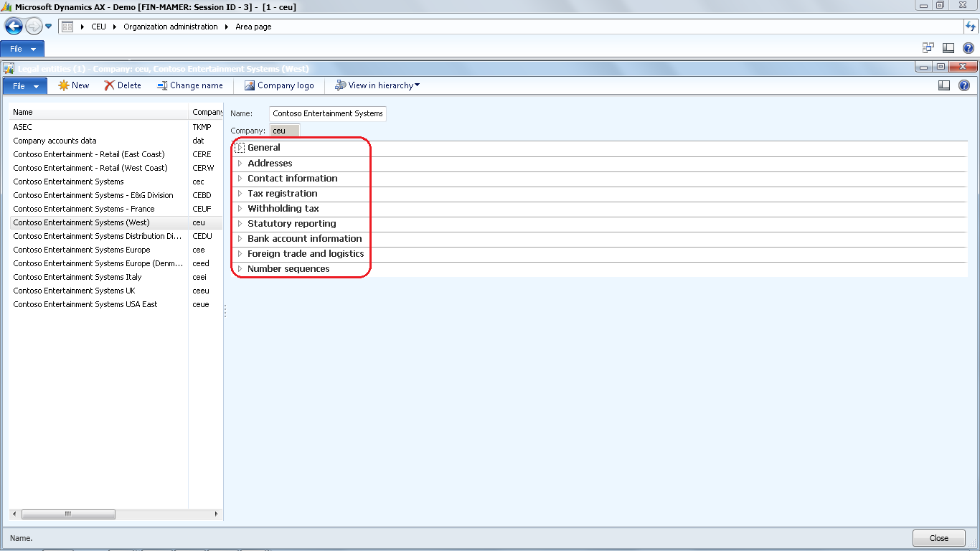Image resolution: width=980 pixels, height=551 pixels.
Task: Select Company accounts data row
Action: (x=116, y=141)
